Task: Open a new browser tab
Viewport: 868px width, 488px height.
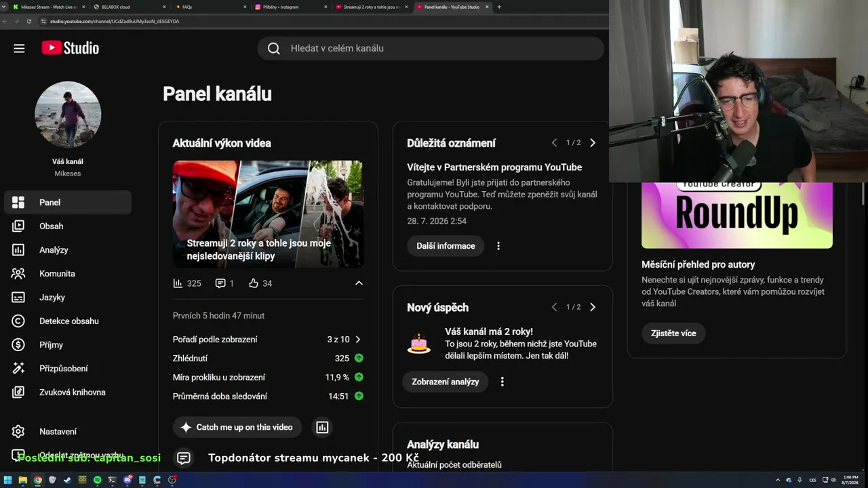Action: pyautogui.click(x=499, y=7)
